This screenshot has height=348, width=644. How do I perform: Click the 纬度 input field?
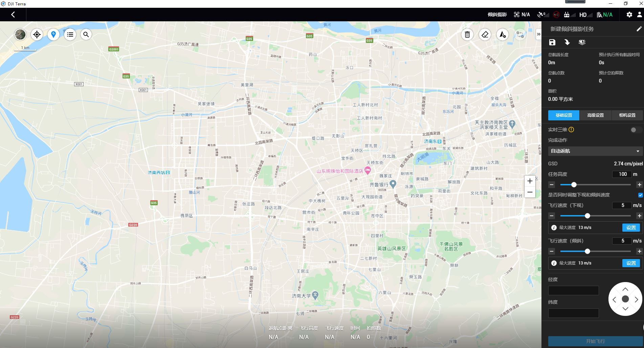[573, 313]
